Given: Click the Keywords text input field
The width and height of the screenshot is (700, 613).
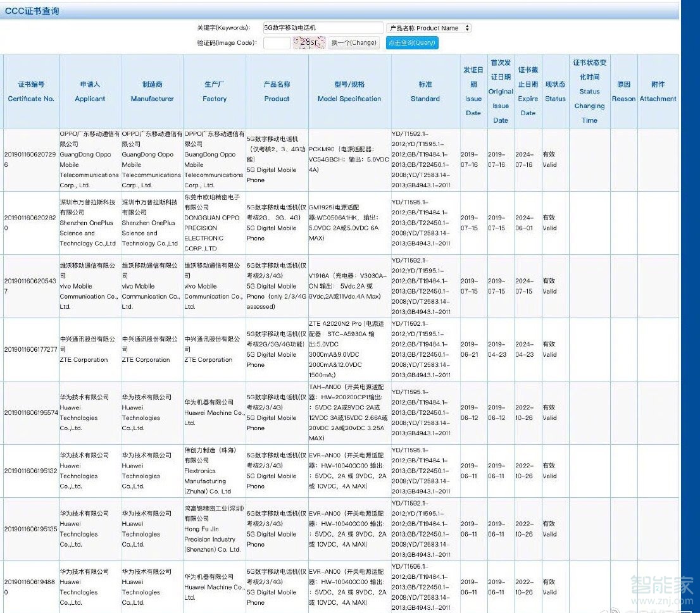Looking at the screenshot, I should tap(322, 28).
